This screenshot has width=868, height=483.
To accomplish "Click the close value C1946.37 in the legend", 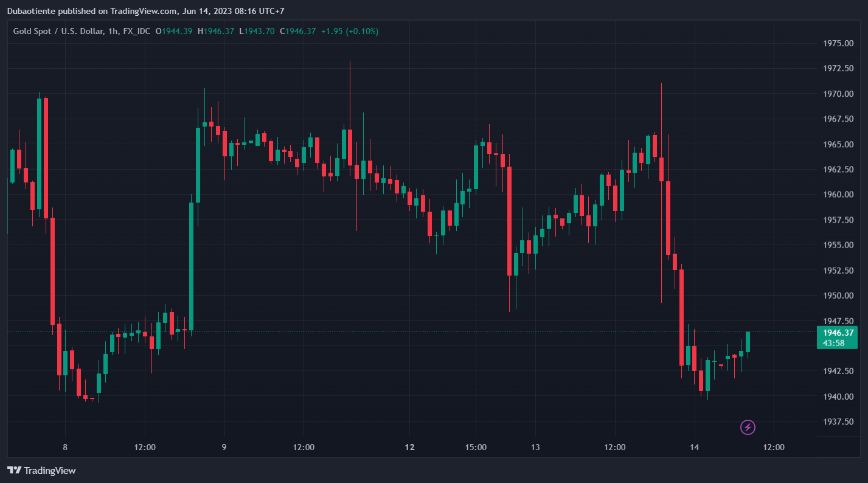I will click(297, 31).
